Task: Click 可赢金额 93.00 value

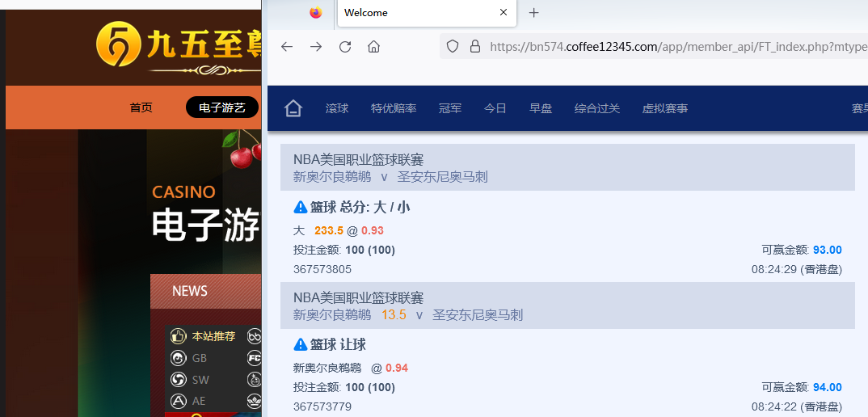Action: pyautogui.click(x=828, y=251)
